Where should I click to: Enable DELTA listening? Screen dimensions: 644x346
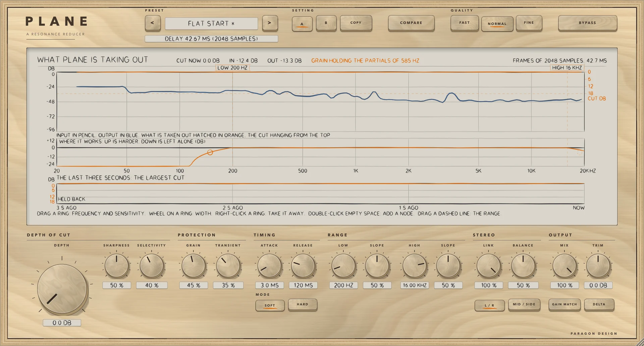599,305
